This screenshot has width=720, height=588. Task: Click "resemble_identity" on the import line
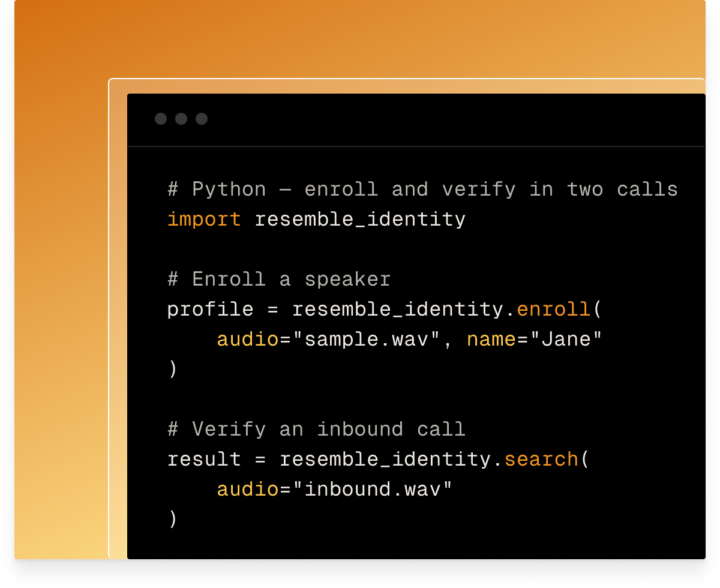click(x=360, y=220)
